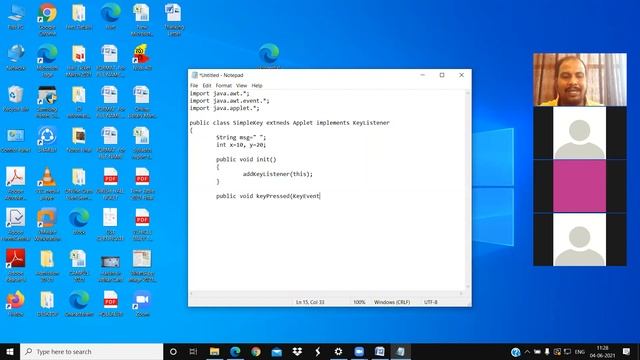
Task: Open Dropbox from the taskbar
Action: tap(297, 351)
